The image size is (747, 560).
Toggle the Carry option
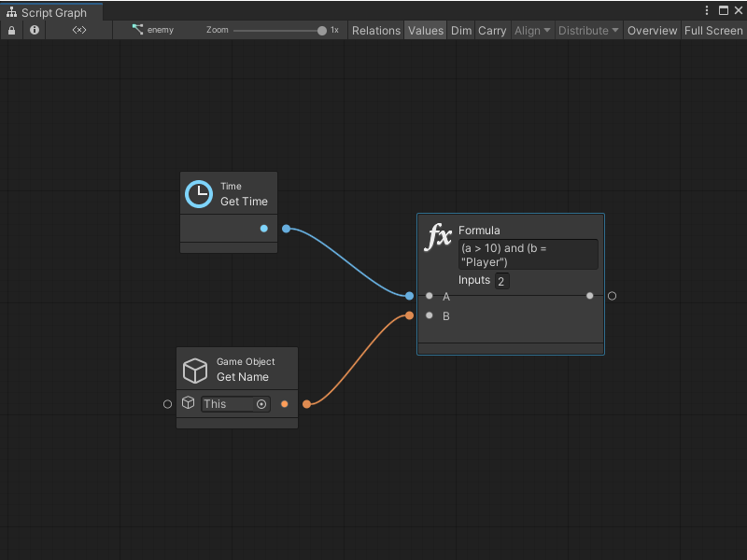(x=492, y=30)
